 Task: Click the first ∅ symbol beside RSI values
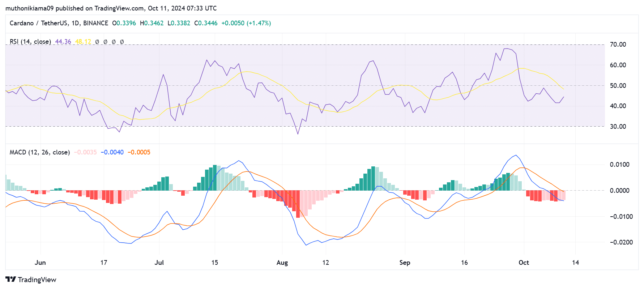(97, 42)
